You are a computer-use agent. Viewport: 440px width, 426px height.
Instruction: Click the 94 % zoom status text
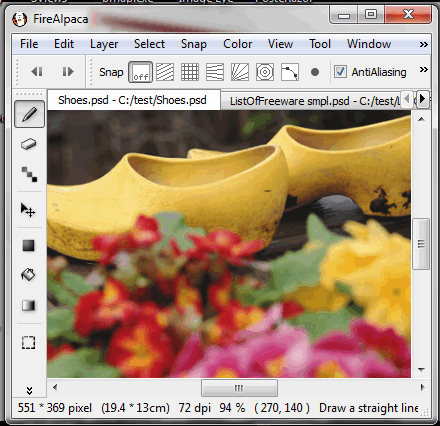(232, 408)
